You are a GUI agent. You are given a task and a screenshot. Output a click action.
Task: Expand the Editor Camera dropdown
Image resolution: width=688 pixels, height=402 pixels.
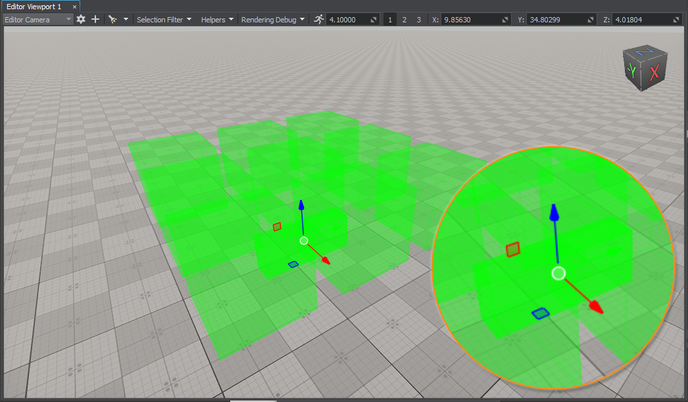(38, 19)
